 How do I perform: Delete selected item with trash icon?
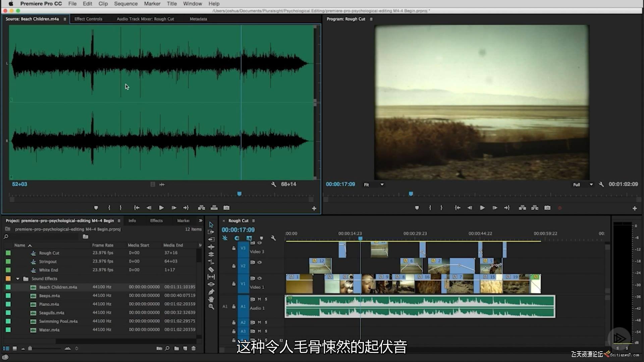tap(194, 348)
